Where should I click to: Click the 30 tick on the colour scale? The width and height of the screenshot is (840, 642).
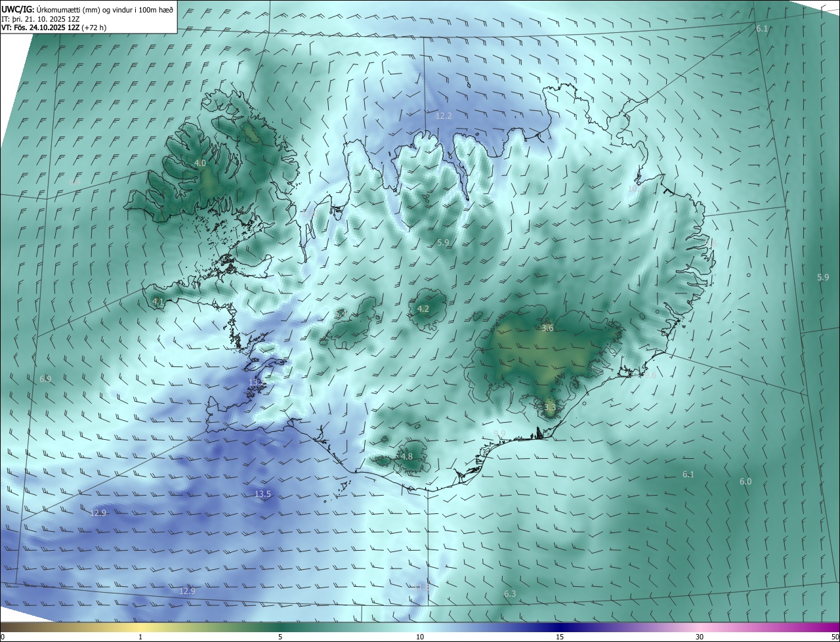[700, 637]
